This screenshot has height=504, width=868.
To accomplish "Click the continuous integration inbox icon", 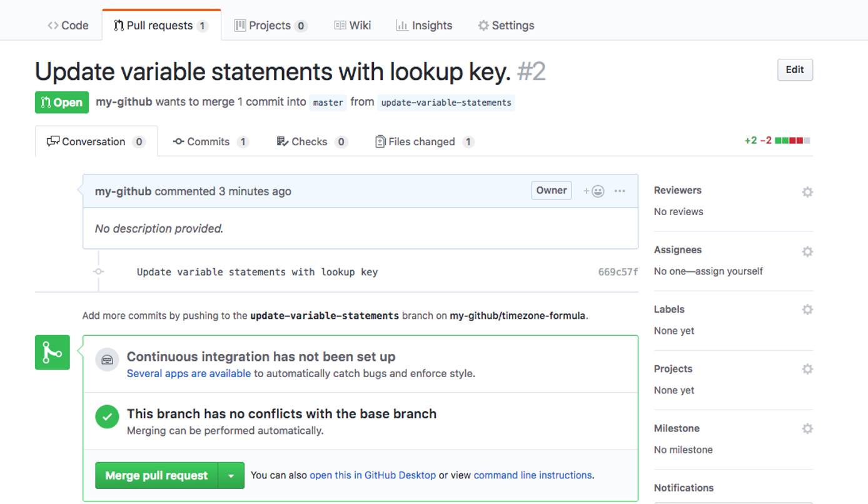I will pyautogui.click(x=107, y=360).
